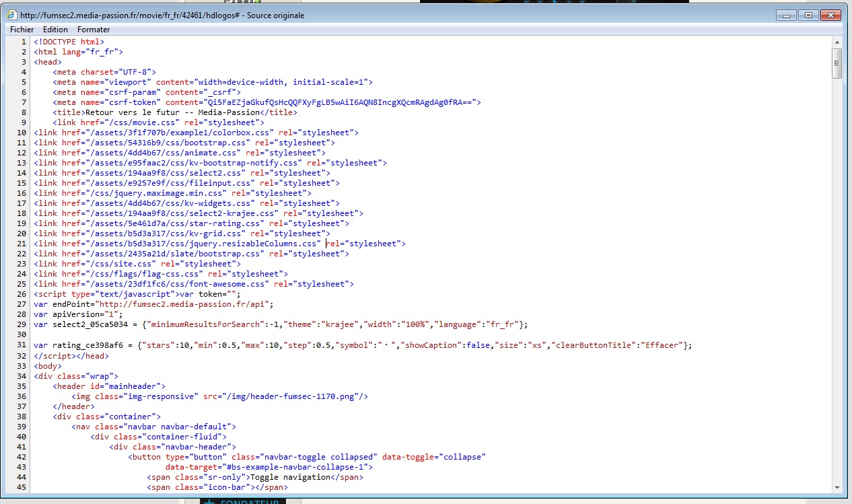This screenshot has width=852, height=504.
Task: Minimize the source viewer window
Action: [785, 15]
